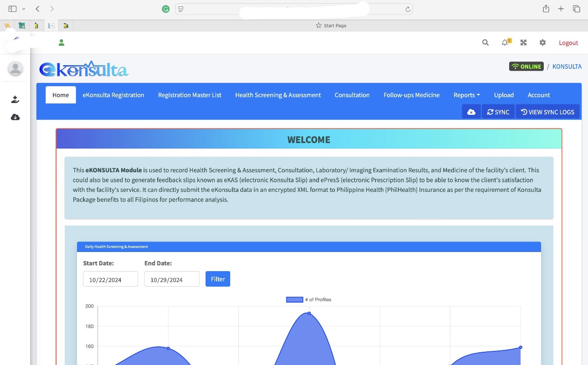Expand the Reports dropdown menu
588x365 pixels.
467,95
